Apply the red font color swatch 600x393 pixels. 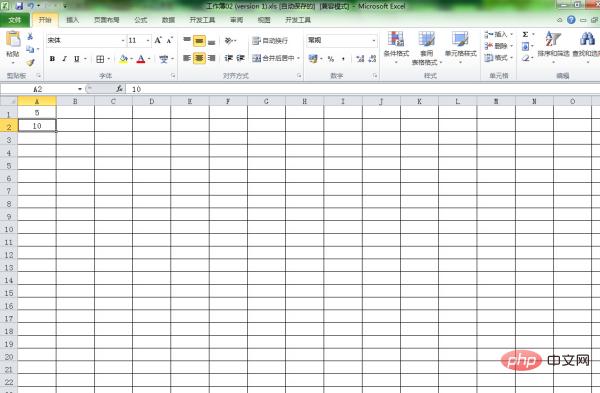tap(141, 59)
